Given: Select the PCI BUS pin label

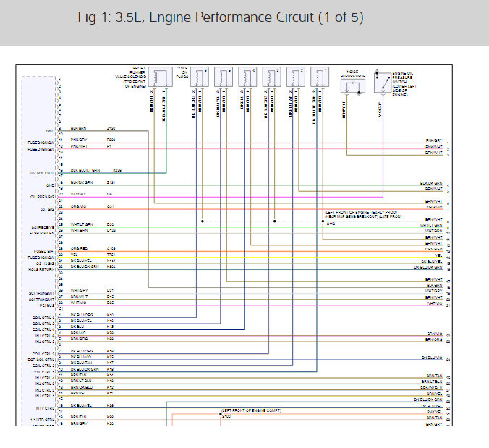Looking at the screenshot, I should pyautogui.click(x=47, y=305).
